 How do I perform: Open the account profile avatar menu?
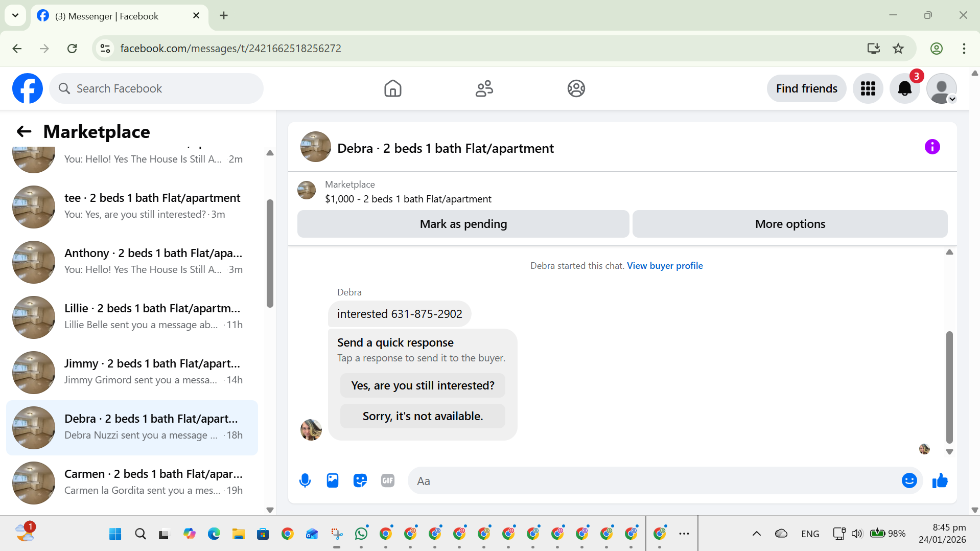point(941,88)
